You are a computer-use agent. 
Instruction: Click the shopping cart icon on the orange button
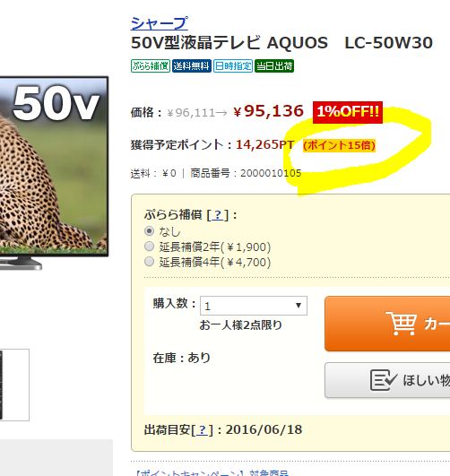[x=401, y=324]
